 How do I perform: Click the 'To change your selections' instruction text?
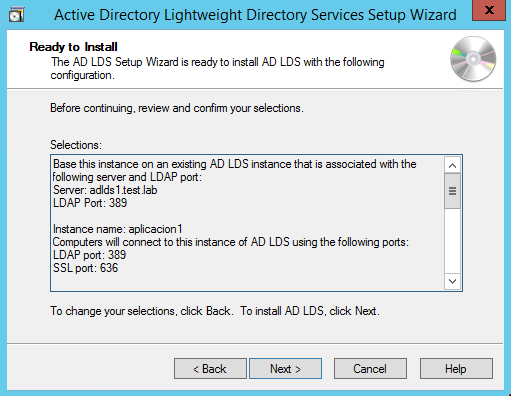[113, 311]
